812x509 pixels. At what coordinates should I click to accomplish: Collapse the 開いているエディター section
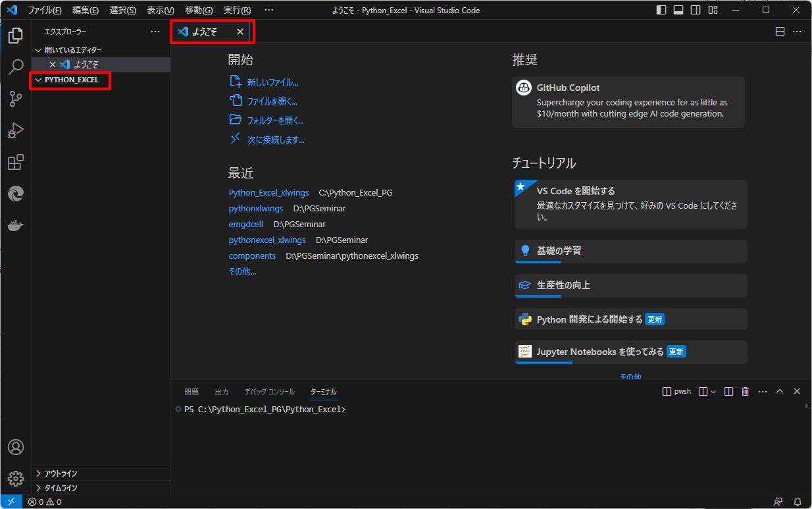pos(101,50)
